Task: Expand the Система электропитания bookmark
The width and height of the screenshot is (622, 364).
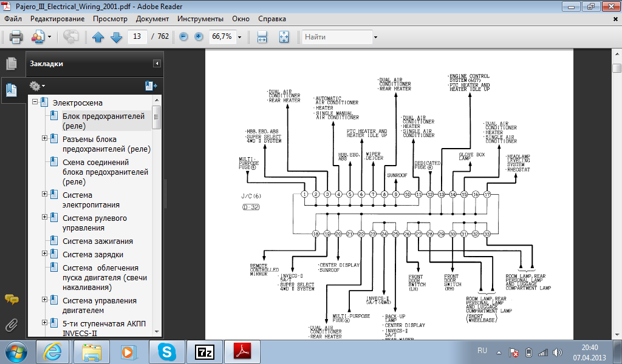Action: point(45,194)
